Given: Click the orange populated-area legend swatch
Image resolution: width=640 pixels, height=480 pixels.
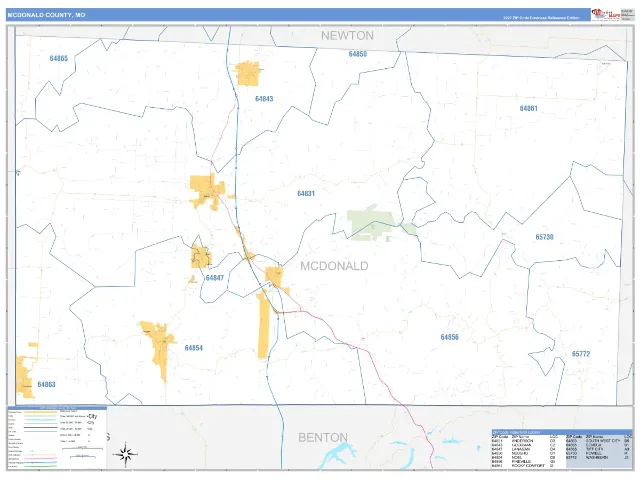Looking at the screenshot, I should 40,412.
